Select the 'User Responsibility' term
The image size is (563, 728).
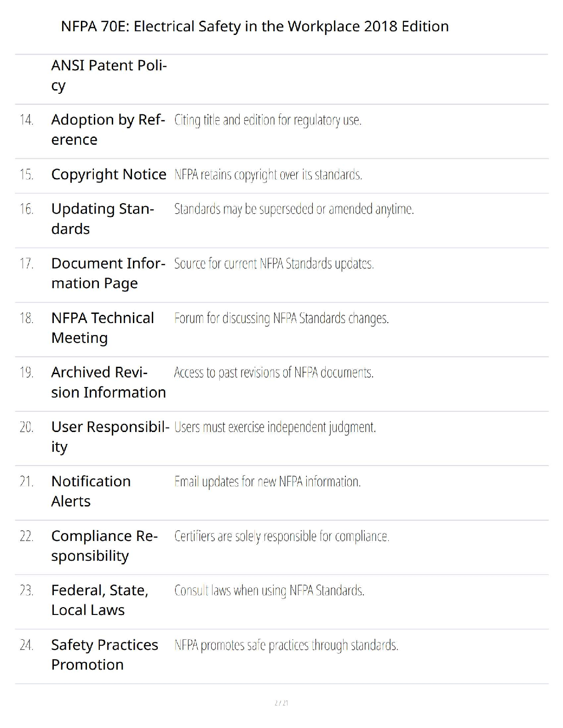110,437
